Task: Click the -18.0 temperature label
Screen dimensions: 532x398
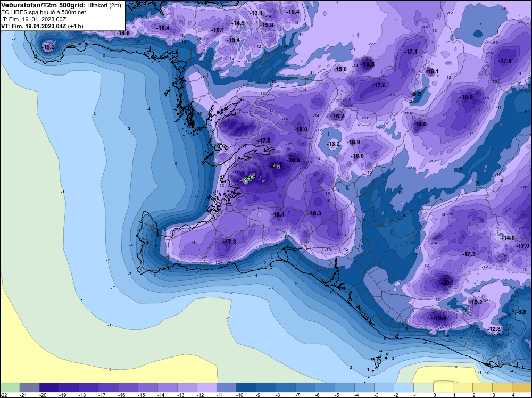Action: 301,129
